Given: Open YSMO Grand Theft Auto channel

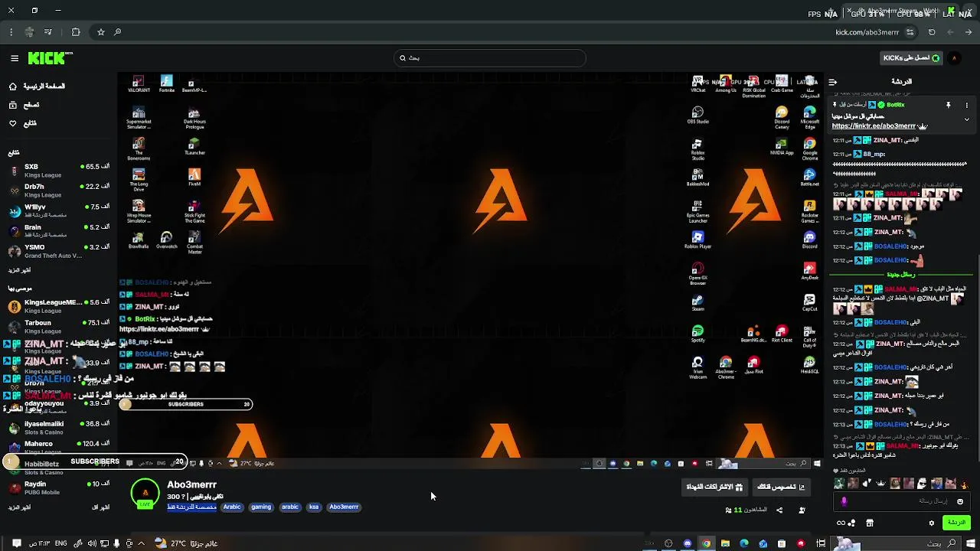Looking at the screenshot, I should [60, 251].
